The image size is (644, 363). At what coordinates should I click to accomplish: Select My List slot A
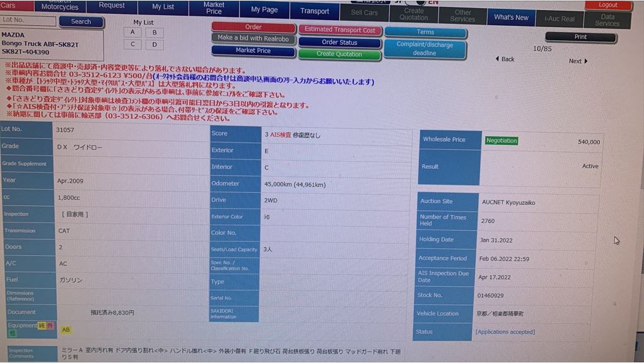click(132, 32)
